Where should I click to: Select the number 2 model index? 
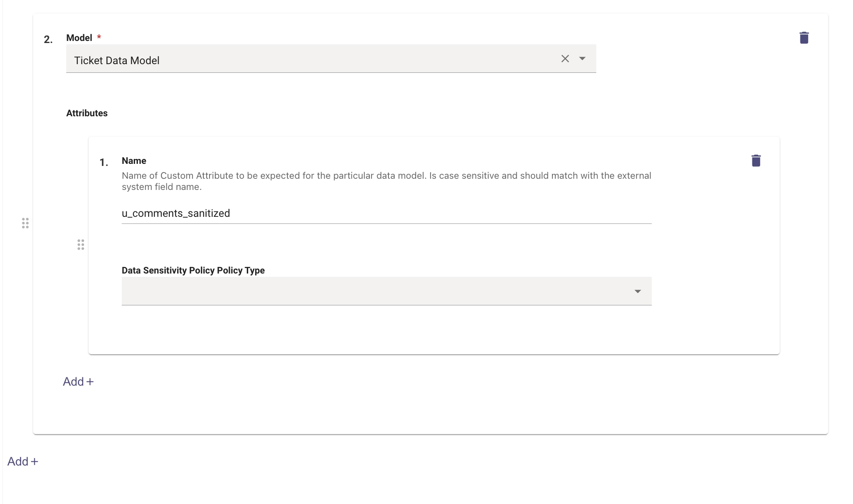coord(48,39)
